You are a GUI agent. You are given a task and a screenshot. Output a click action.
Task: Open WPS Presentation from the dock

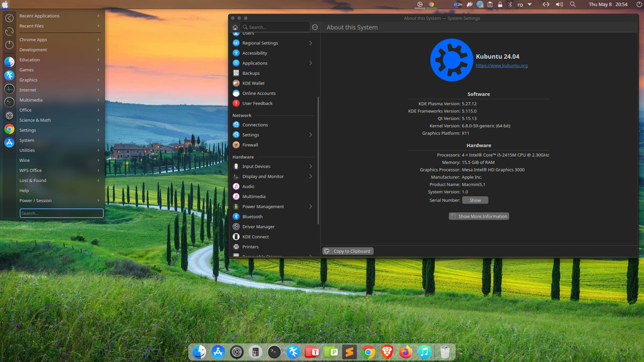pyautogui.click(x=331, y=352)
